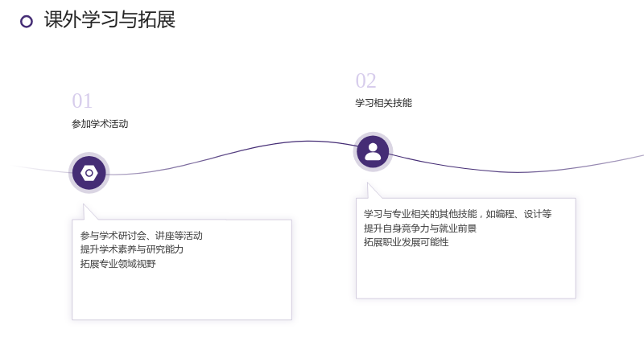644x362 pixels.
Task: Click the wavy purple timeline curve peak
Action: pyautogui.click(x=308, y=142)
